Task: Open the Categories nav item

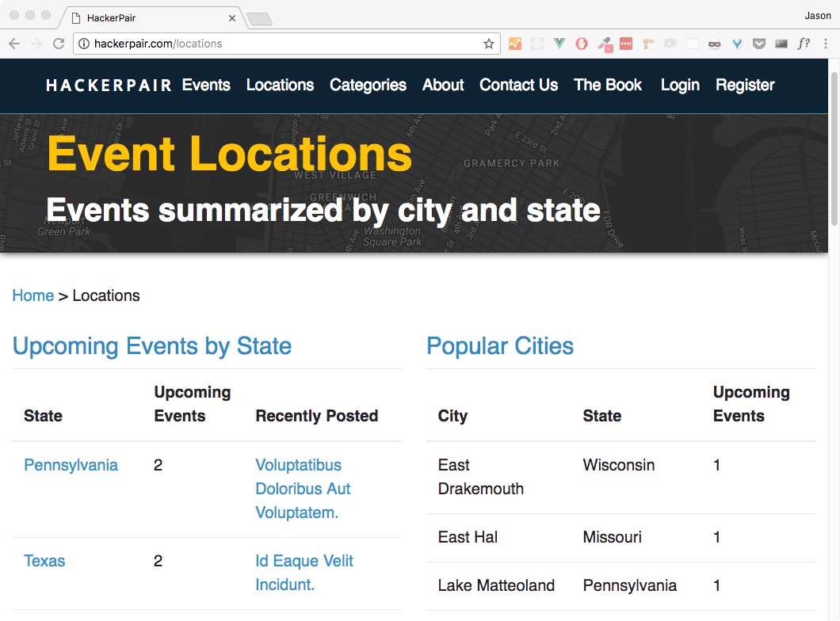Action: pyautogui.click(x=368, y=85)
